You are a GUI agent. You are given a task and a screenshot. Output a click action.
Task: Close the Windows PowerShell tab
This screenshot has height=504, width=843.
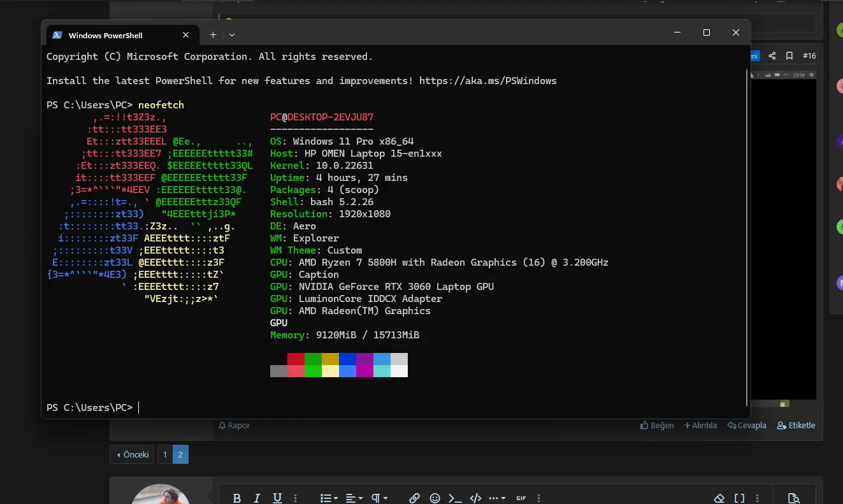[185, 35]
